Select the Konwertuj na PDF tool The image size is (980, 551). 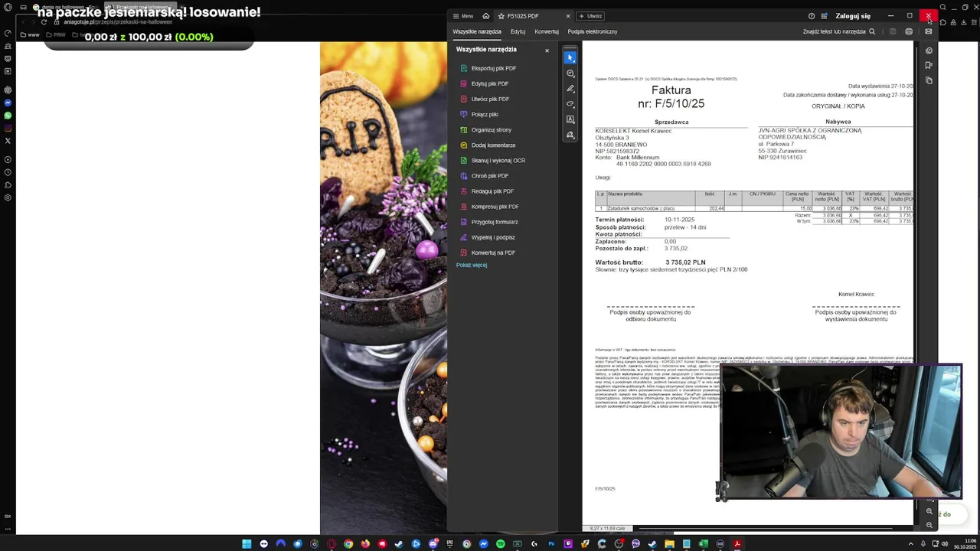(487, 252)
